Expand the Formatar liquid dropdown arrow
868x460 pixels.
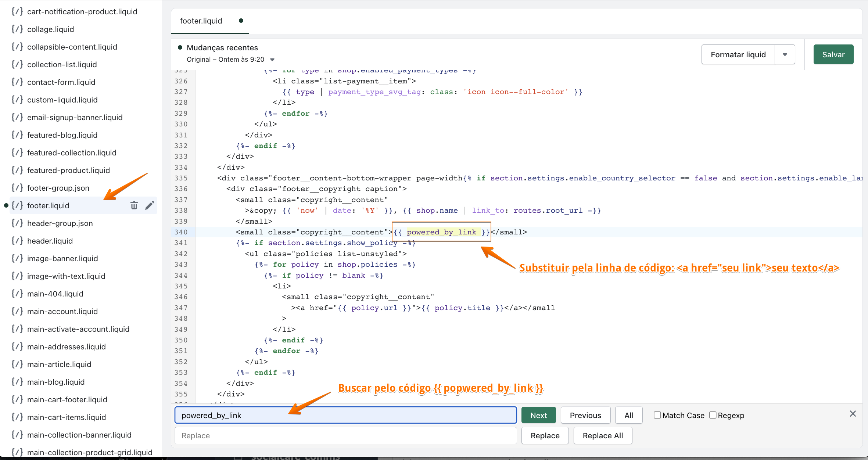click(785, 55)
